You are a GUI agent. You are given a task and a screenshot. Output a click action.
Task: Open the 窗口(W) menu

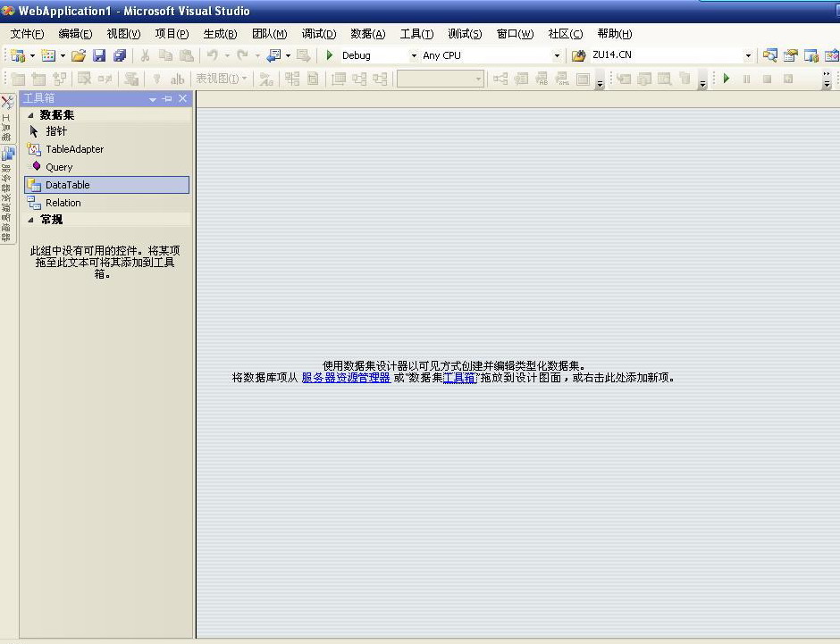click(x=515, y=34)
